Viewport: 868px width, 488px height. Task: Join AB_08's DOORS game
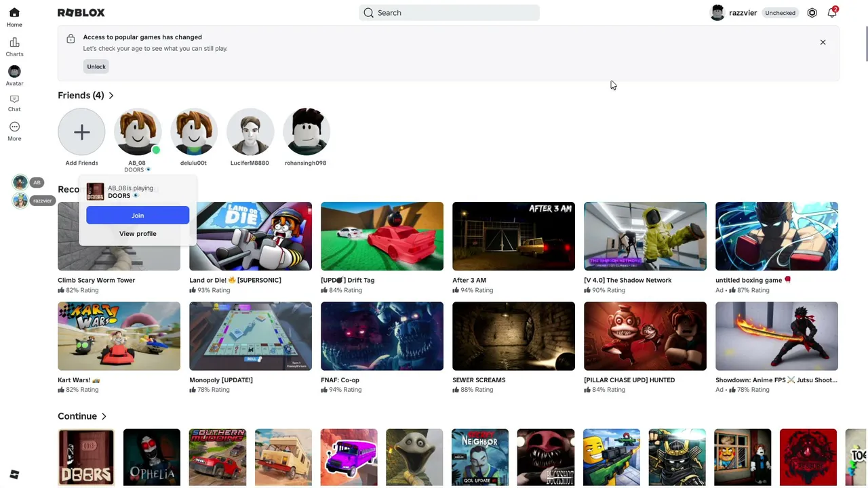138,216
